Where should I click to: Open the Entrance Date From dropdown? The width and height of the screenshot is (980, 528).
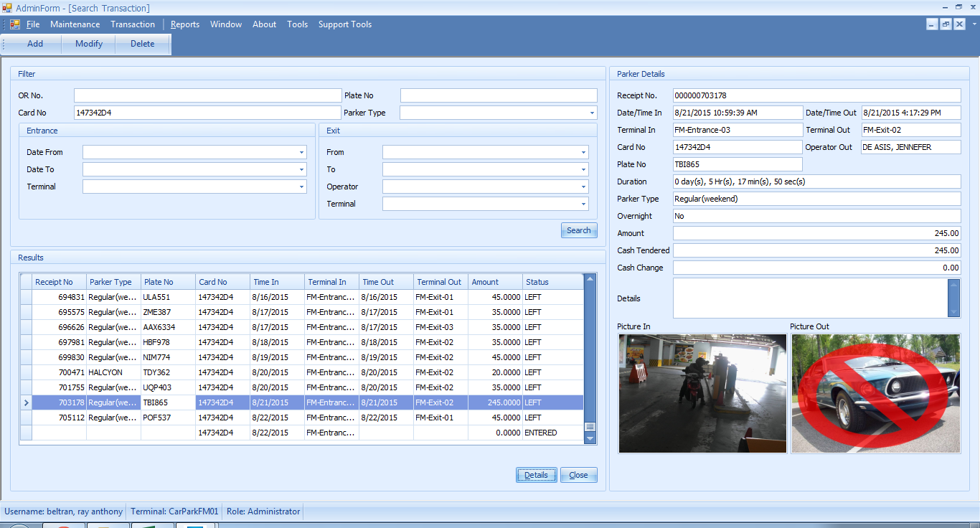coord(301,152)
